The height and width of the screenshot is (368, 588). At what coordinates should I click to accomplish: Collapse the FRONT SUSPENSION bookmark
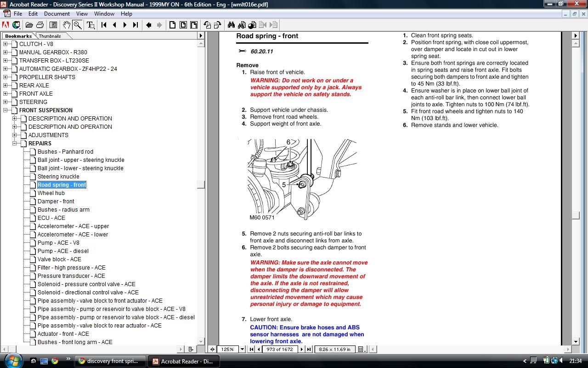coord(6,110)
